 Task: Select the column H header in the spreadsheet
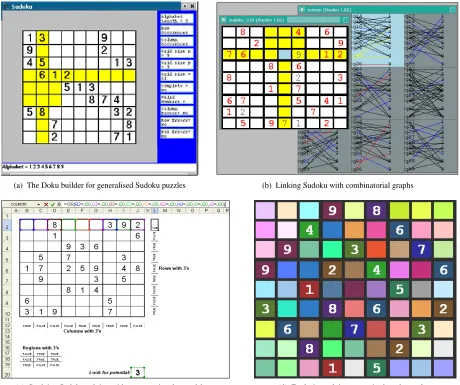tap(110, 211)
